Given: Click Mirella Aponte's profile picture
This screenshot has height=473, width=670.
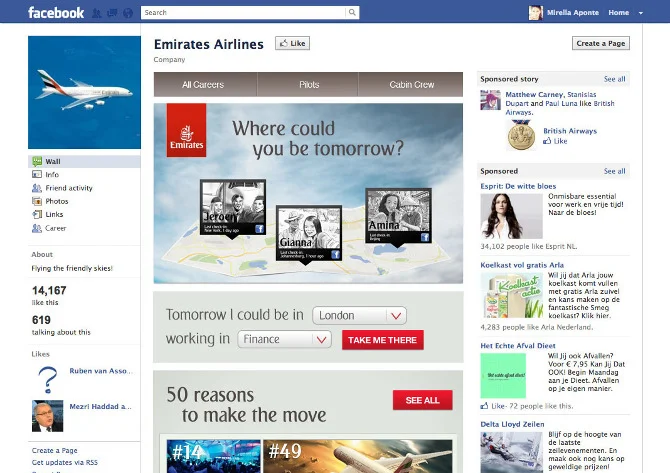Looking at the screenshot, I should point(535,13).
